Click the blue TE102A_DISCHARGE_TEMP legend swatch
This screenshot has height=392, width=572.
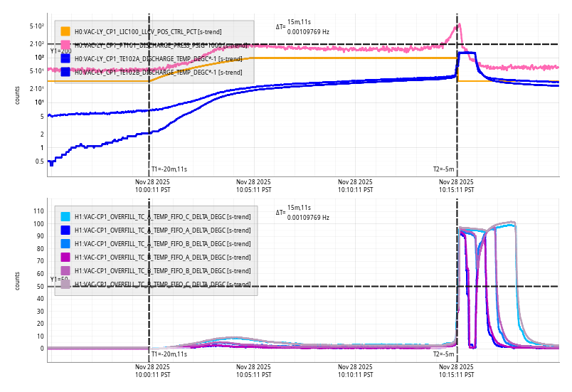[x=65, y=58]
